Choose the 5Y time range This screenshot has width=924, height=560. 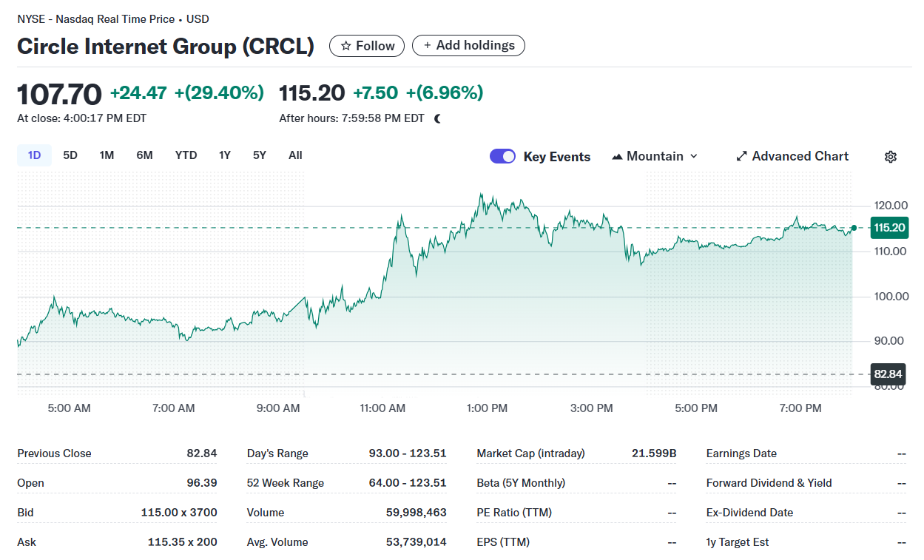[260, 155]
